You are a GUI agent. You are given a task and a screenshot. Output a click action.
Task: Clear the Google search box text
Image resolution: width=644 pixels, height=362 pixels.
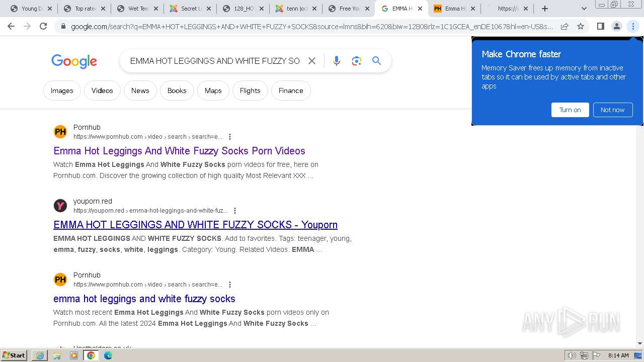tap(312, 61)
